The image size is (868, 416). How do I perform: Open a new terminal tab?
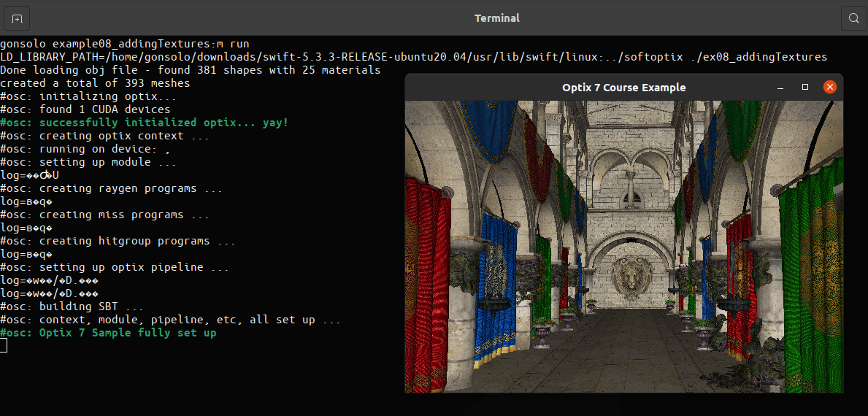click(18, 18)
